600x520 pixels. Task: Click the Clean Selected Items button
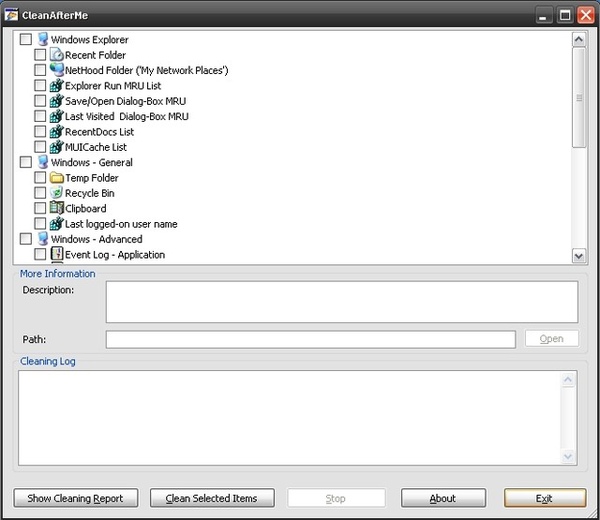point(212,498)
